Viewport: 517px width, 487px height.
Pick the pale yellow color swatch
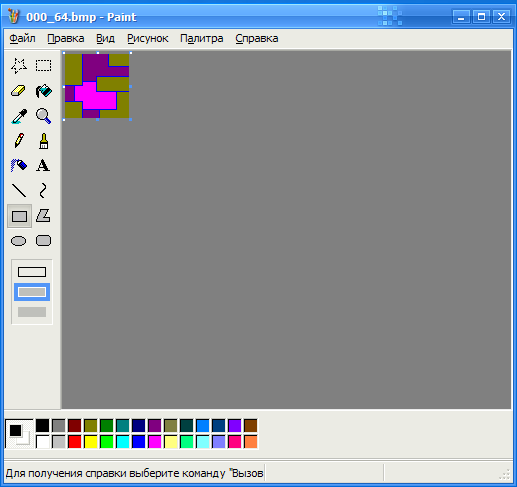[171, 442]
